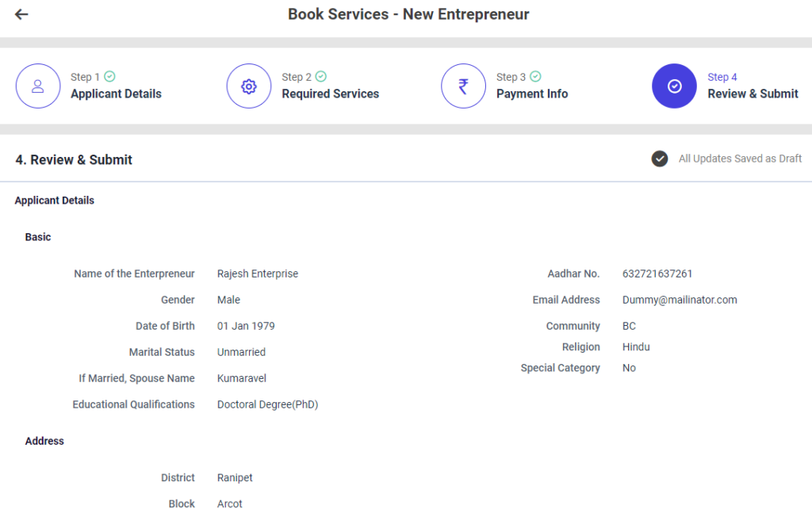Click the green completed tick beside Step 1
The image size is (812, 509).
(x=109, y=77)
